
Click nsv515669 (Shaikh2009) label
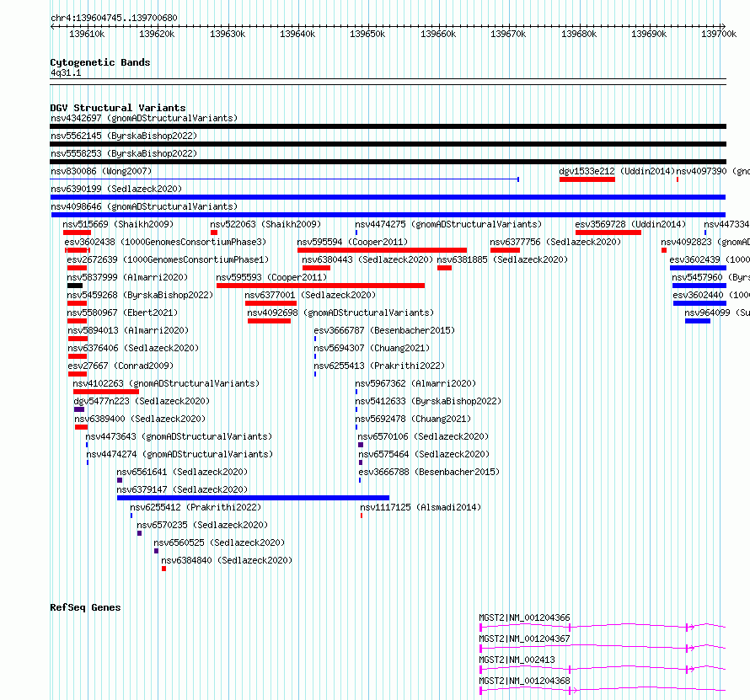click(x=118, y=224)
